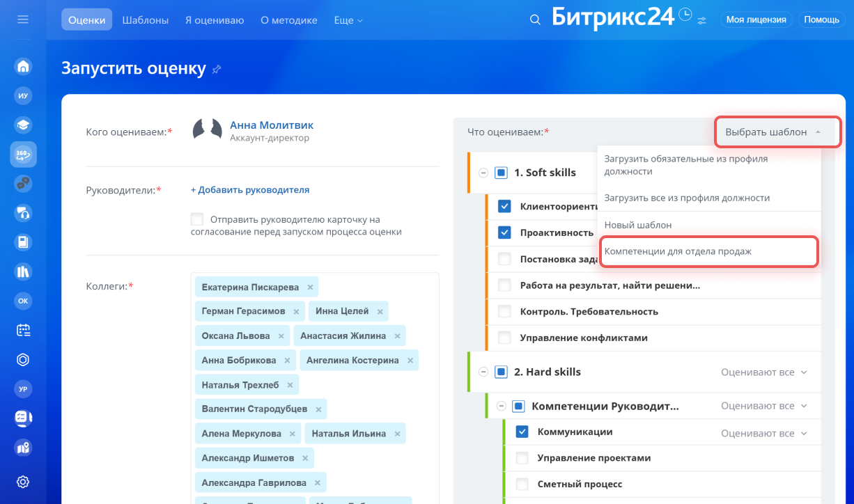Select the 360 assessment sidebar icon
854x504 pixels.
pos(23,155)
